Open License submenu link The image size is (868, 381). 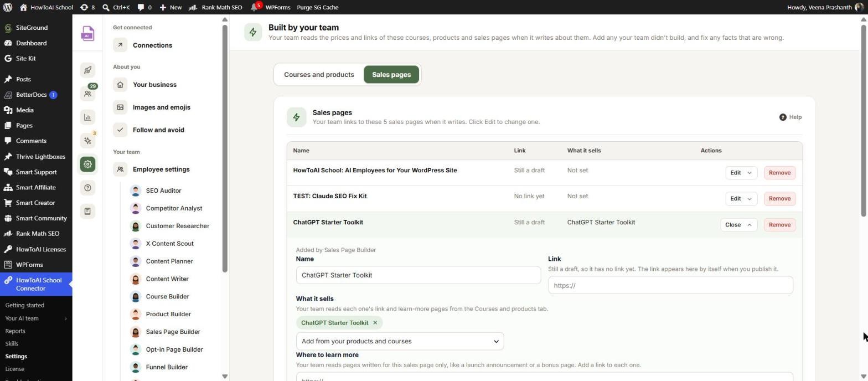[15, 369]
